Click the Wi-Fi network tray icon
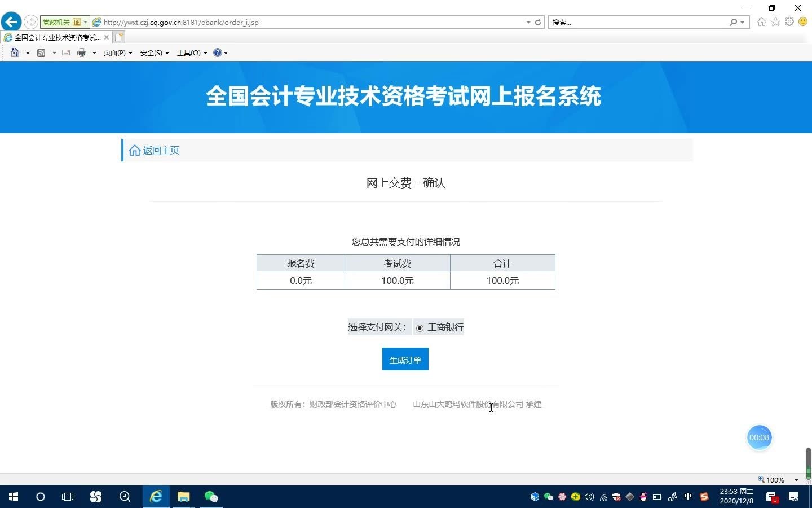Screen dimensions: 812x508 pos(603,497)
